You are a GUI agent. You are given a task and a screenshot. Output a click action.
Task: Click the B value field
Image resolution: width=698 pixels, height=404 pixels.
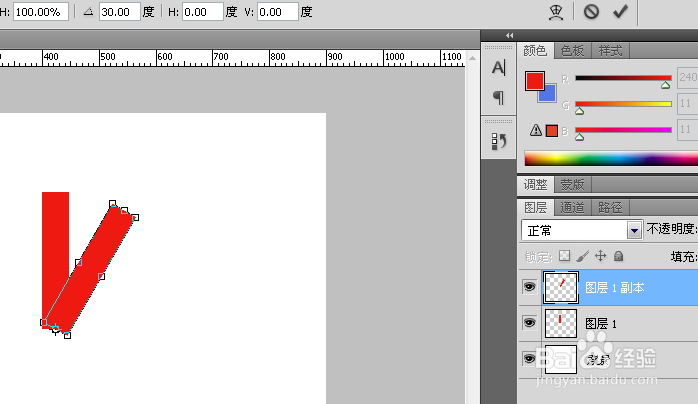(687, 129)
